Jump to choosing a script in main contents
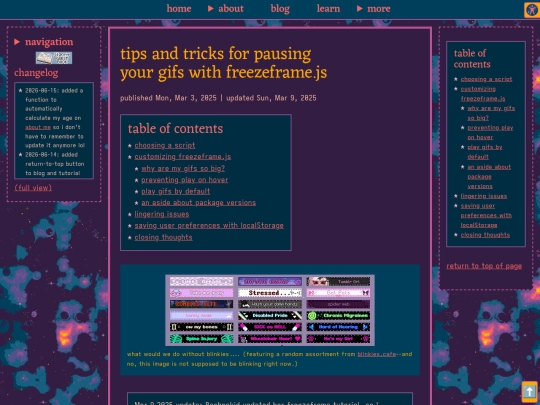 pos(165,145)
